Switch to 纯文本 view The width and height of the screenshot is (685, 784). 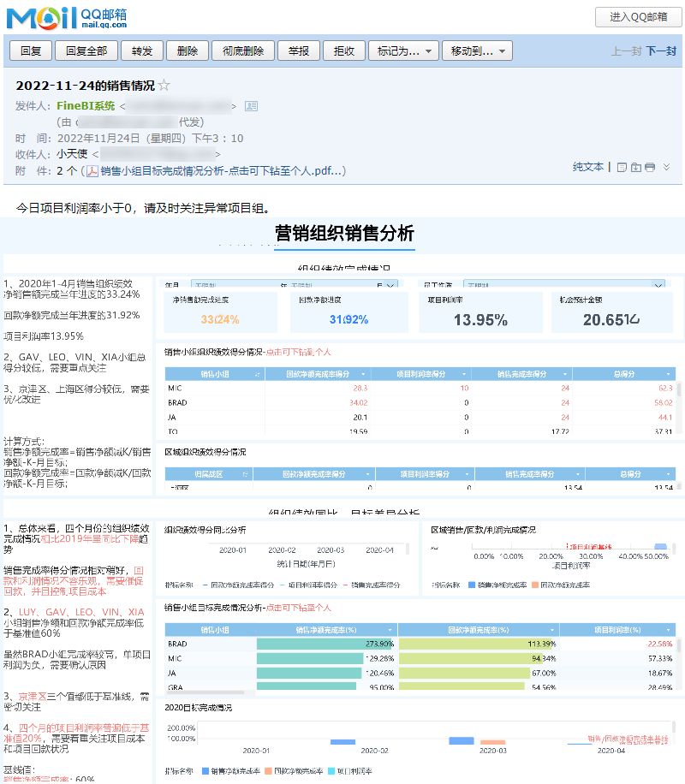point(588,167)
